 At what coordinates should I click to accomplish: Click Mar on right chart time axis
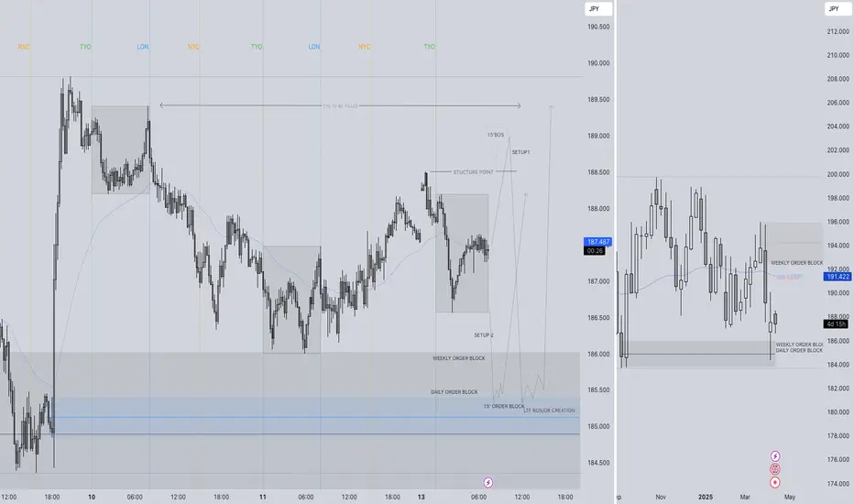pyautogui.click(x=745, y=497)
